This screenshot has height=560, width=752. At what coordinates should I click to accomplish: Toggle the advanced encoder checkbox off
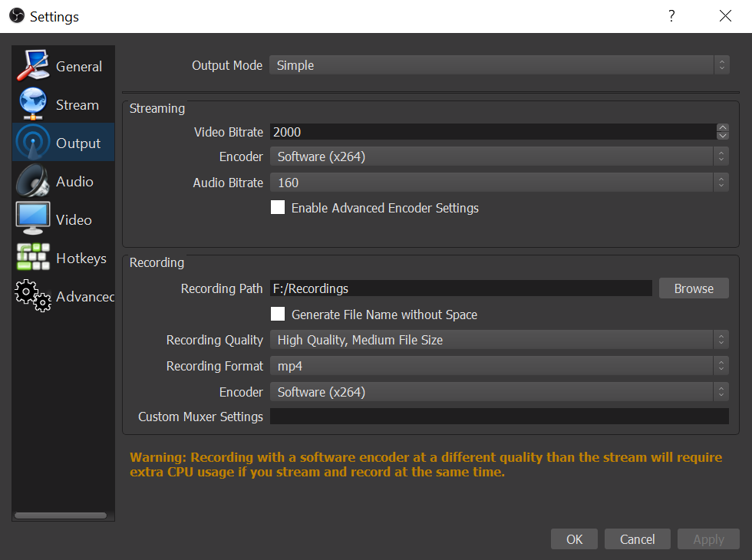[277, 207]
